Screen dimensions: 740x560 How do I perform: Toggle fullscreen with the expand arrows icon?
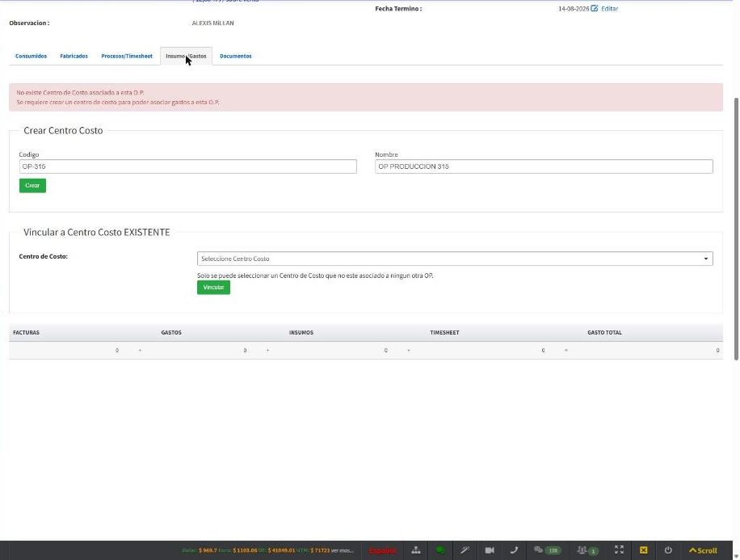coord(619,549)
